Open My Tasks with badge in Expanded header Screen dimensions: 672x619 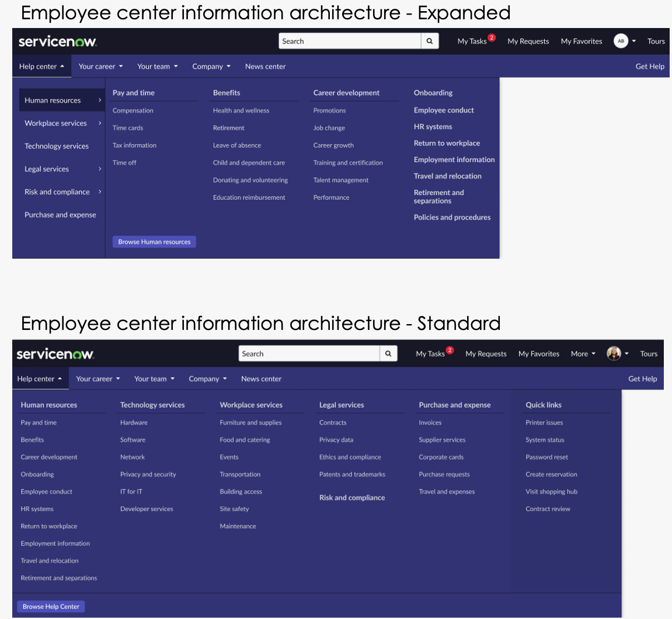point(476,41)
